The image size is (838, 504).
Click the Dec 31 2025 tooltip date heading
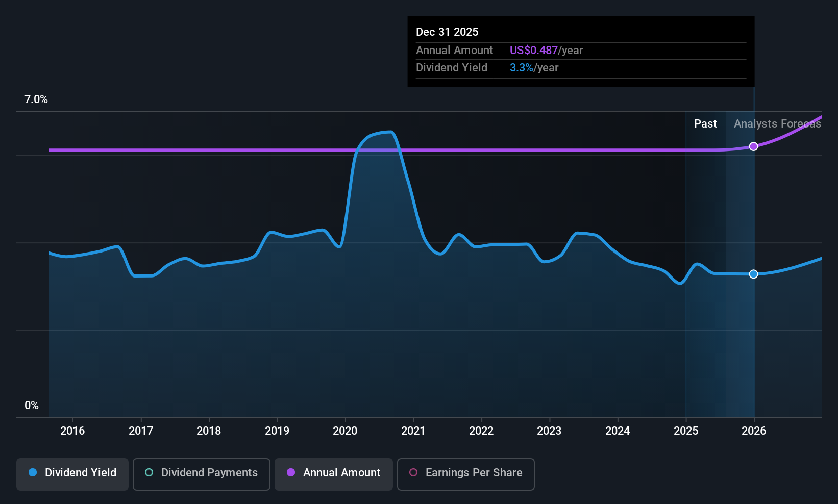pos(447,32)
